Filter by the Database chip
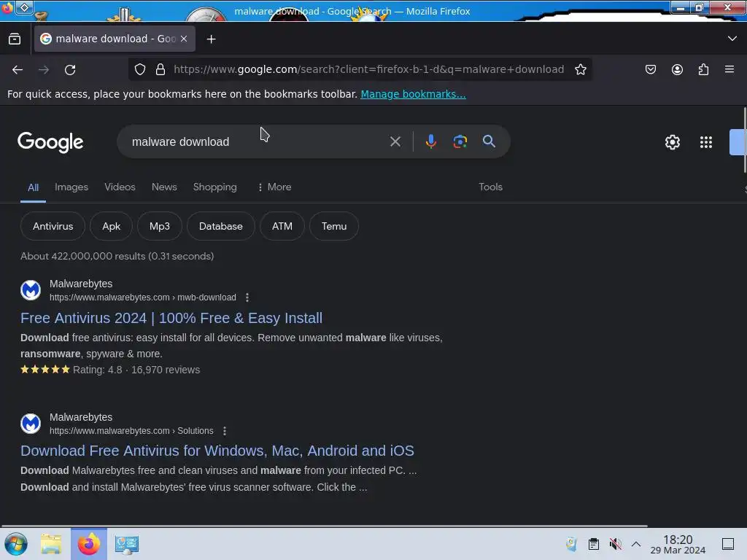This screenshot has width=747, height=560. click(220, 226)
